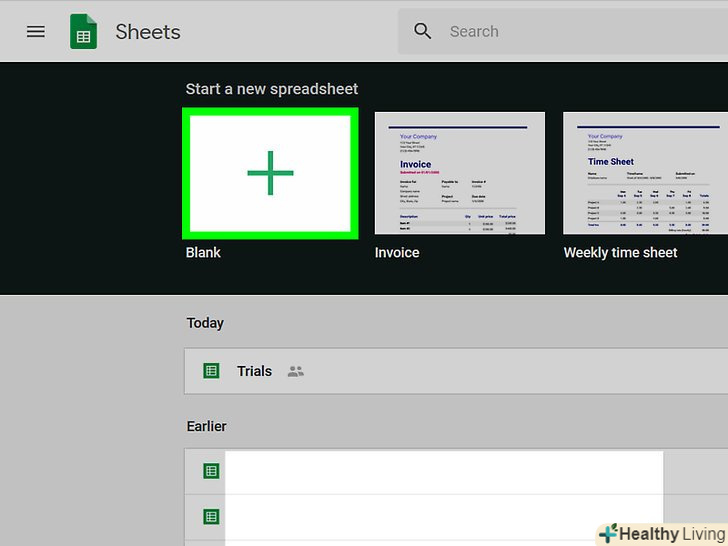
Task: Click the shared people icon next to Trials
Action: [x=295, y=371]
